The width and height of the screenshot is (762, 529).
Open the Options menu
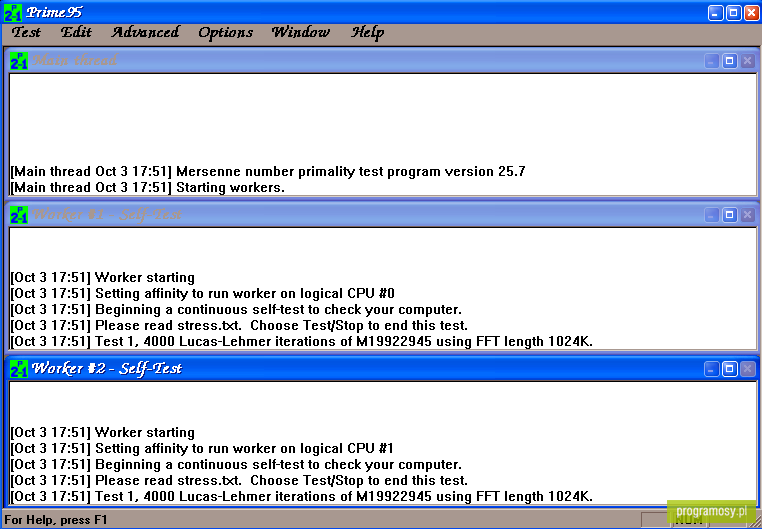(x=225, y=33)
